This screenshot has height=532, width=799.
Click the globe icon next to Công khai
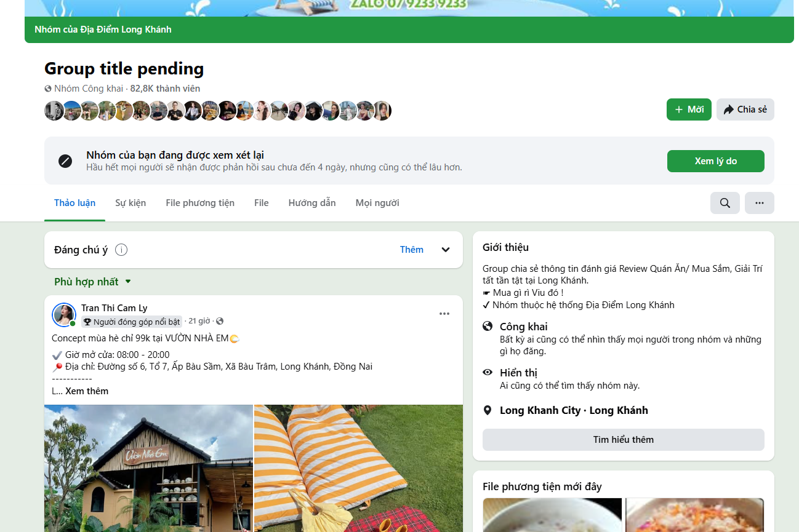coord(488,327)
